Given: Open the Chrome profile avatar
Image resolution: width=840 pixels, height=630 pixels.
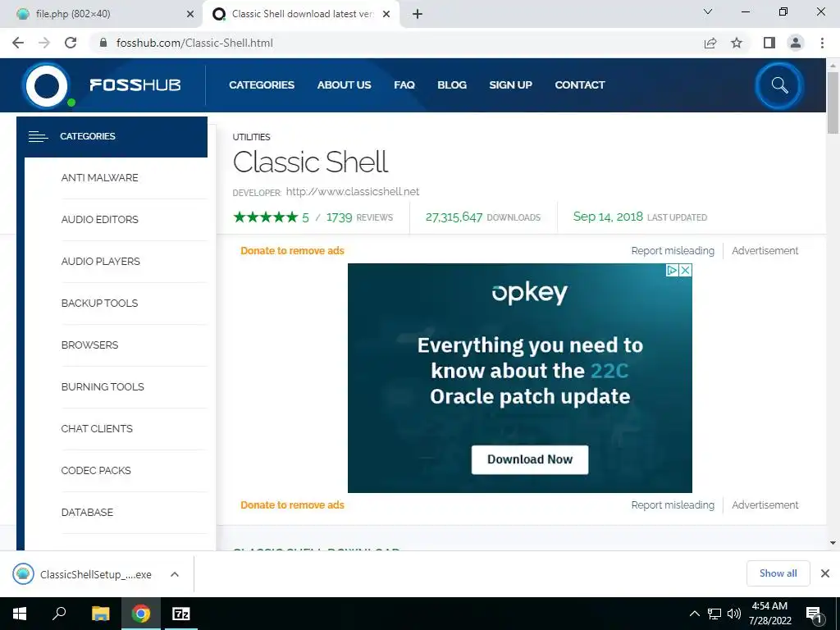Looking at the screenshot, I should [x=796, y=43].
